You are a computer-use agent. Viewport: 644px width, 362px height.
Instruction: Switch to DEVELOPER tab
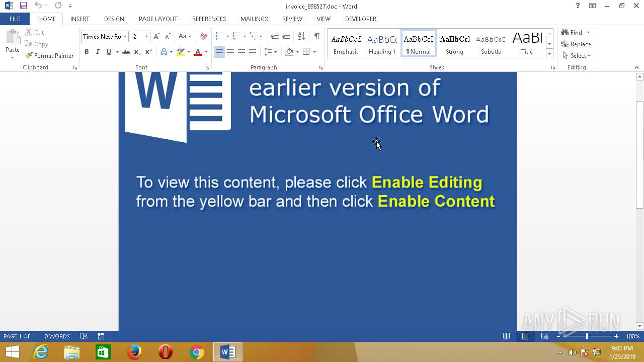tap(361, 19)
